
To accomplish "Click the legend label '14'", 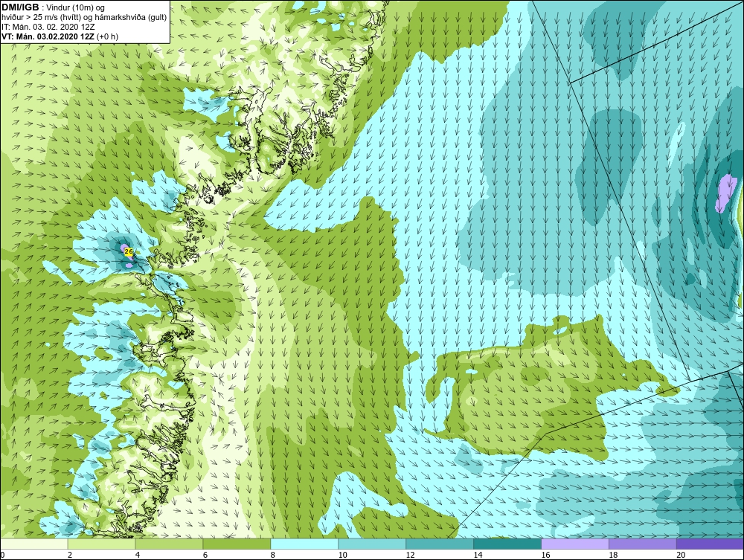I will pos(478,555).
